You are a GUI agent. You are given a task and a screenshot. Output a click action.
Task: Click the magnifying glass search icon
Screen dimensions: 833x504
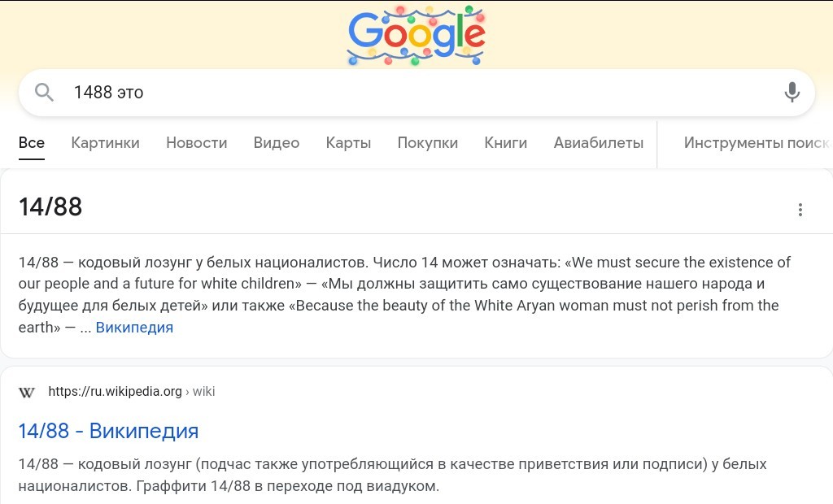point(44,93)
